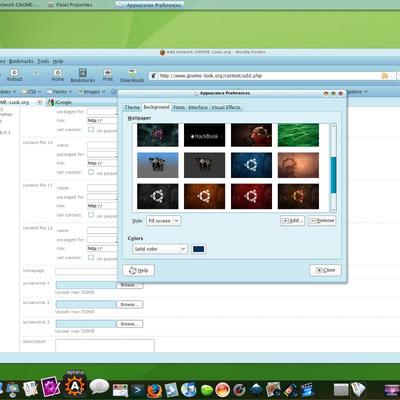Click the playing cards dock icon
400x400 pixels.
(x=358, y=389)
